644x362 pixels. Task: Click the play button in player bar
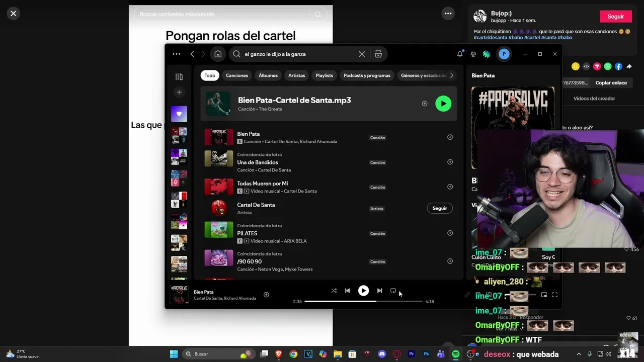pyautogui.click(x=363, y=291)
